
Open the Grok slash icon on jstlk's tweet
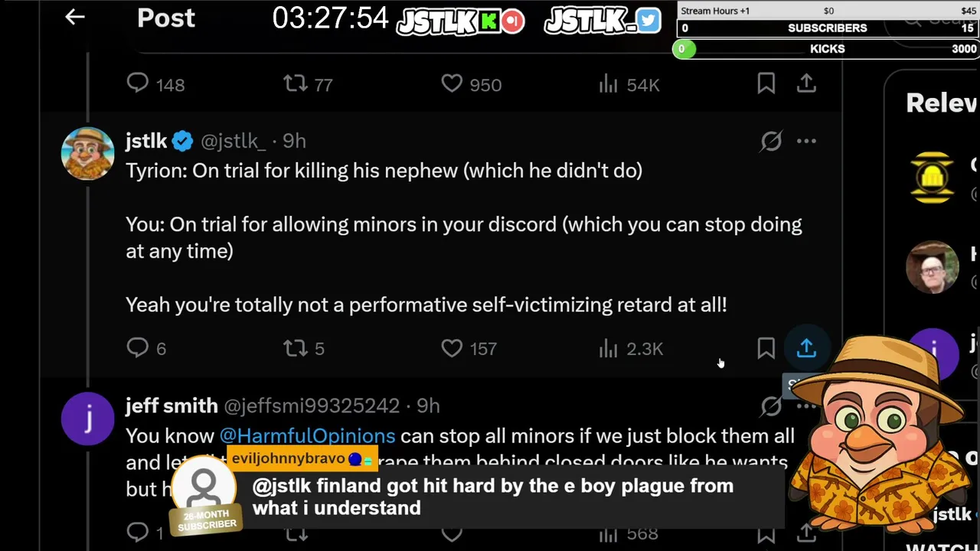point(771,141)
